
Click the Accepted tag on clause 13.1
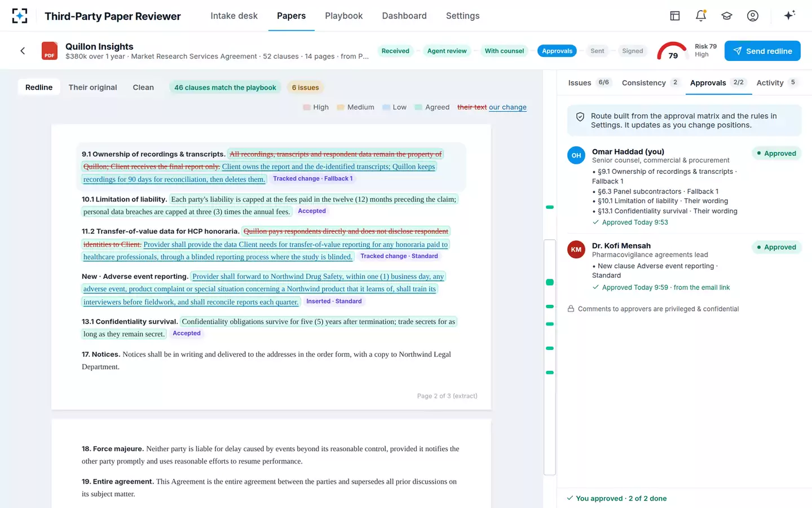tap(187, 334)
